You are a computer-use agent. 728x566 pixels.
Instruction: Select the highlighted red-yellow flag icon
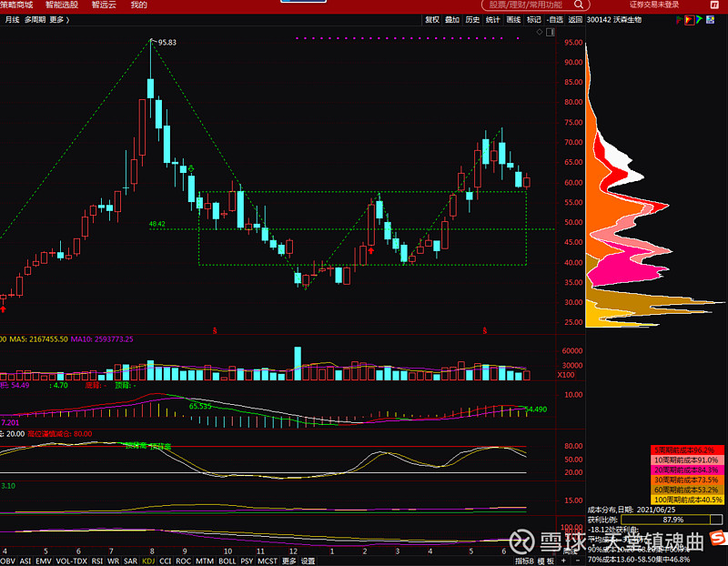[x=690, y=19]
